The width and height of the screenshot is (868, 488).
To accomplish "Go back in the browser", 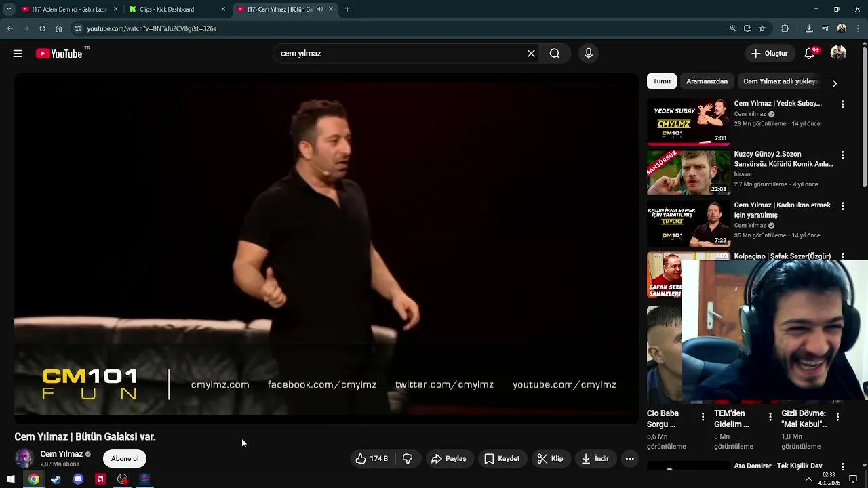I will tap(9, 28).
